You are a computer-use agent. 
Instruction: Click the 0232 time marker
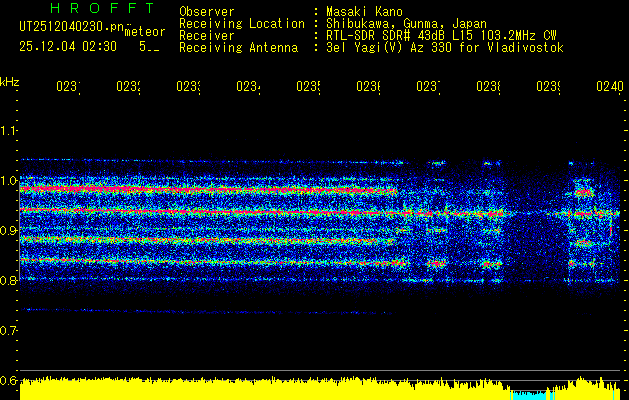128,87
